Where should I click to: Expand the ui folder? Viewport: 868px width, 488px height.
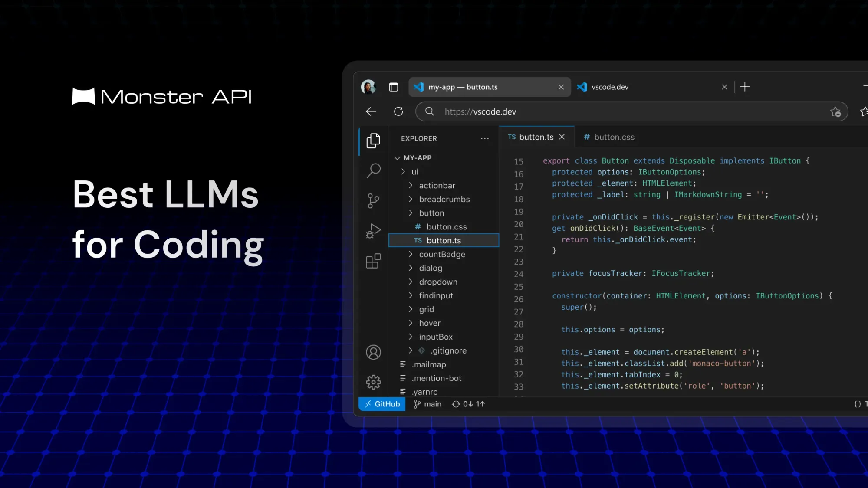(x=444, y=172)
